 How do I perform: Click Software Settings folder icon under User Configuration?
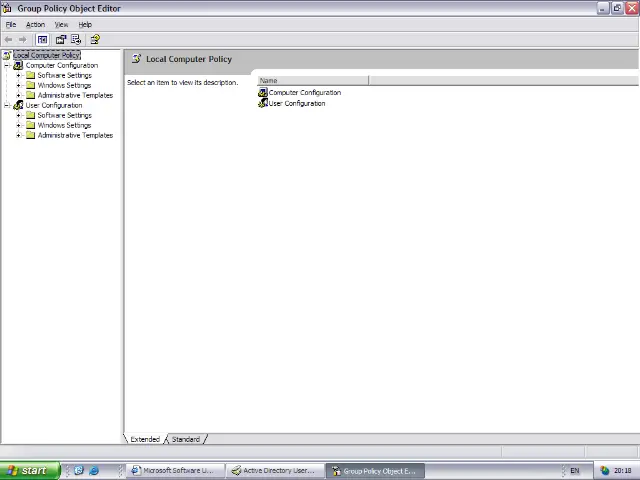point(31,115)
